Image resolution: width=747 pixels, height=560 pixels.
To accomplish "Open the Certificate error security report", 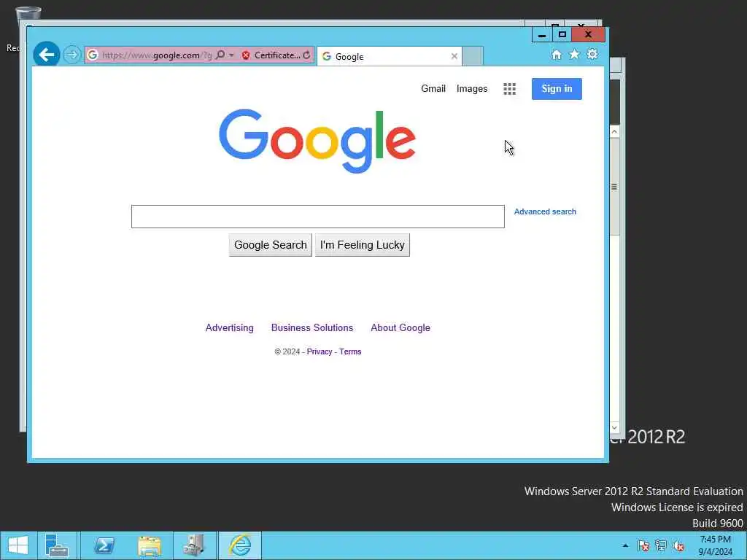I will [271, 55].
